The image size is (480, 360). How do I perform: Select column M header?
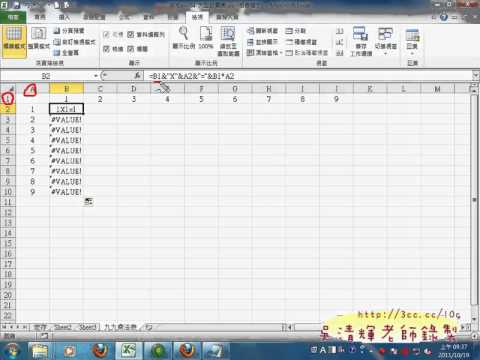click(437, 89)
